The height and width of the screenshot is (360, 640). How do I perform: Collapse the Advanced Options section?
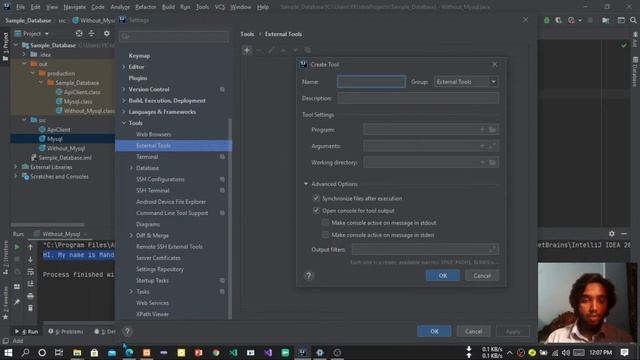pyautogui.click(x=306, y=184)
